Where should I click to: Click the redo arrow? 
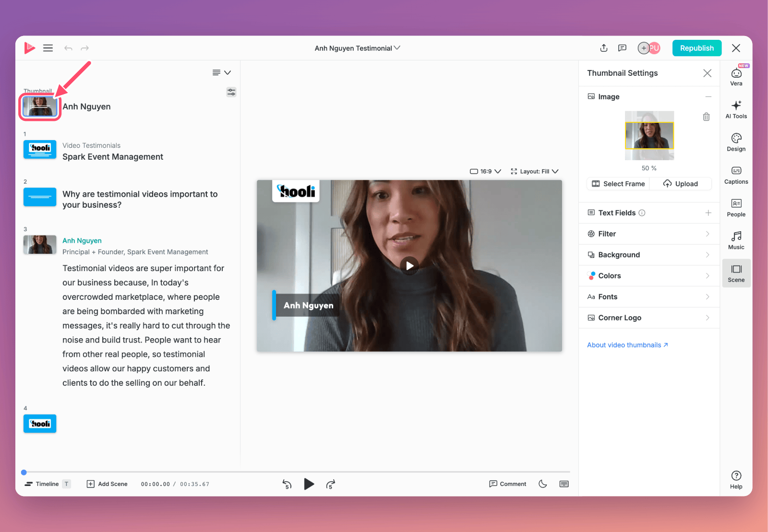(x=85, y=48)
